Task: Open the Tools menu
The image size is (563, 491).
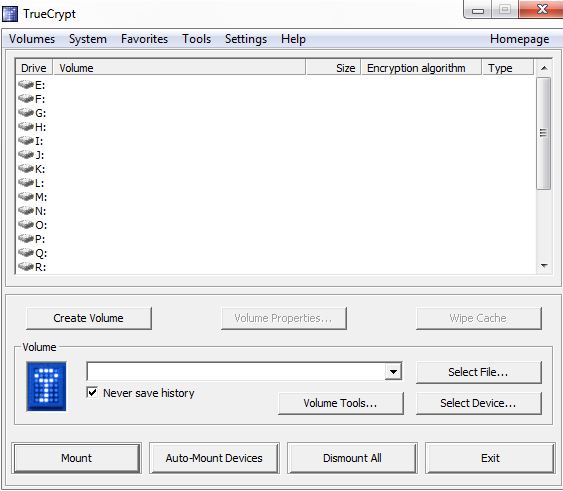Action: click(x=197, y=39)
